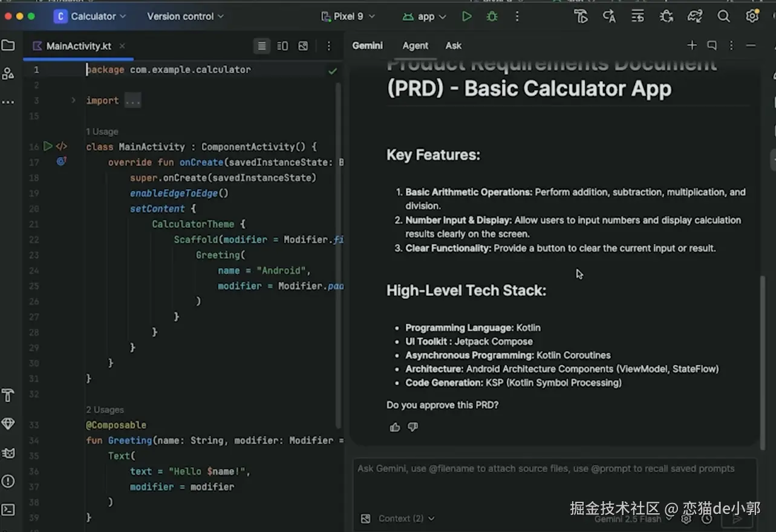
Task: Switch to the Ask tab
Action: [453, 45]
